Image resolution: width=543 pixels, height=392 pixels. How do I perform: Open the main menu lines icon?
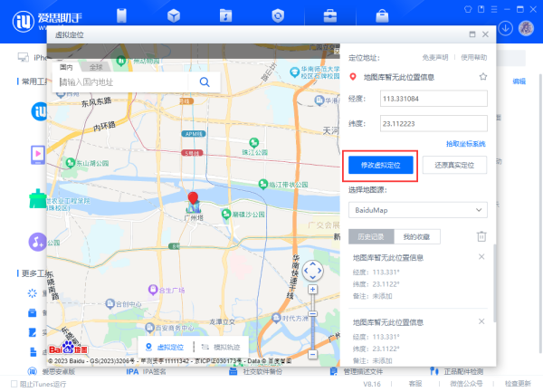(494, 9)
